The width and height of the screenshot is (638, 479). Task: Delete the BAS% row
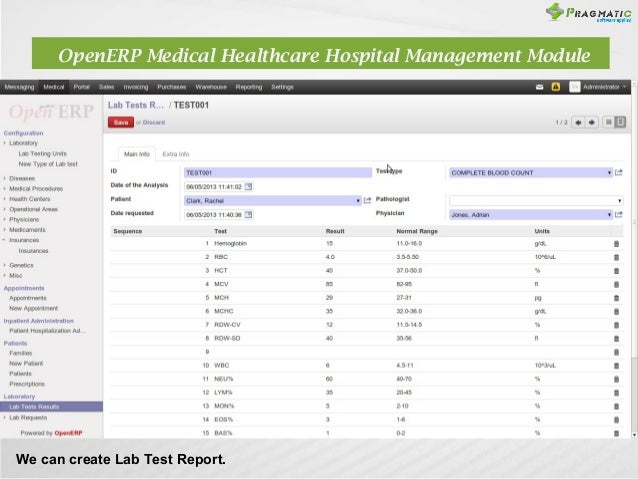(616, 433)
